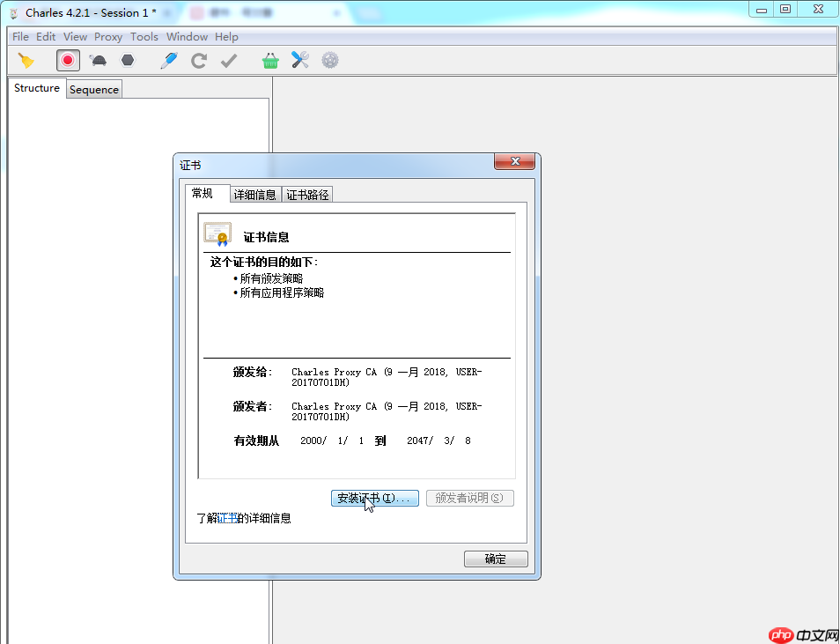The height and width of the screenshot is (644, 840).
Task: Click the php中文网 icon in the taskbar
Action: (x=780, y=633)
